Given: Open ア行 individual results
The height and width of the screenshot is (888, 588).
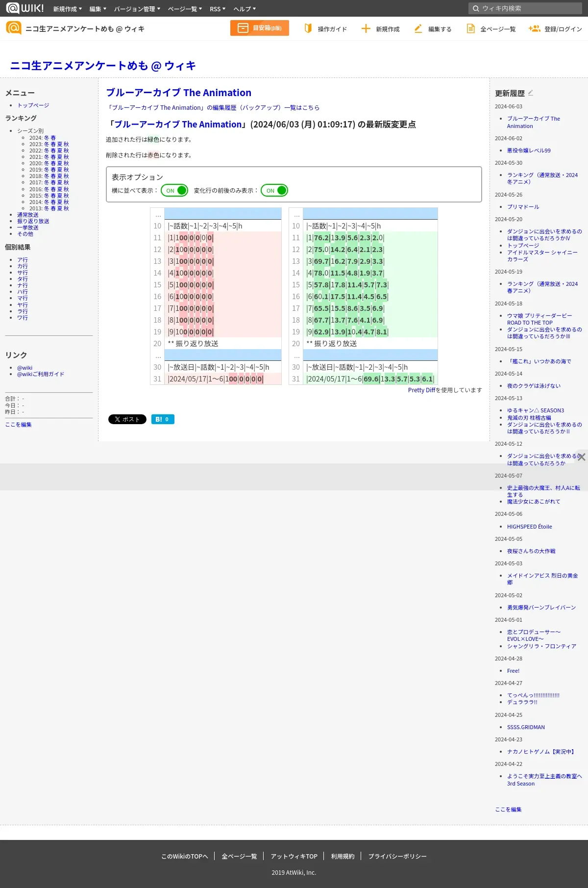Looking at the screenshot, I should point(23,260).
